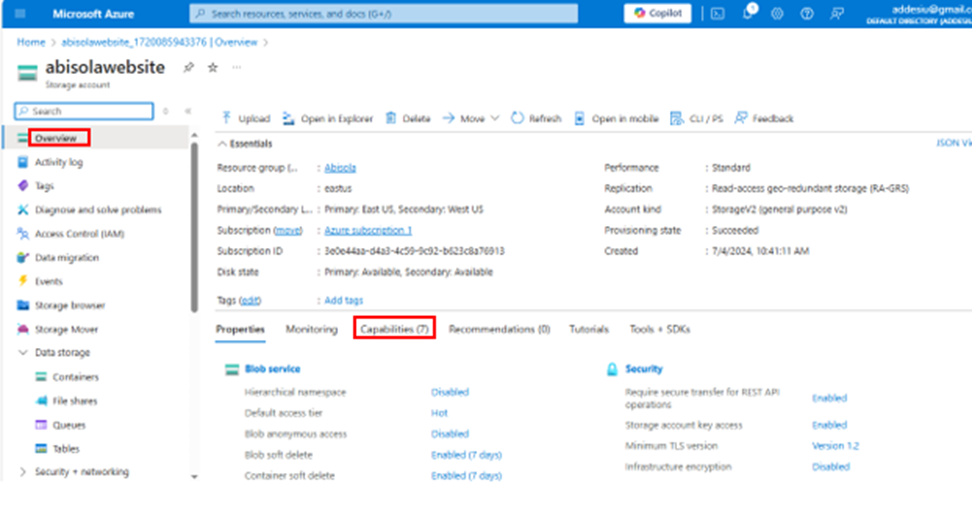Open more options ellipsis beside title
This screenshot has width=972, height=525.
[x=237, y=67]
